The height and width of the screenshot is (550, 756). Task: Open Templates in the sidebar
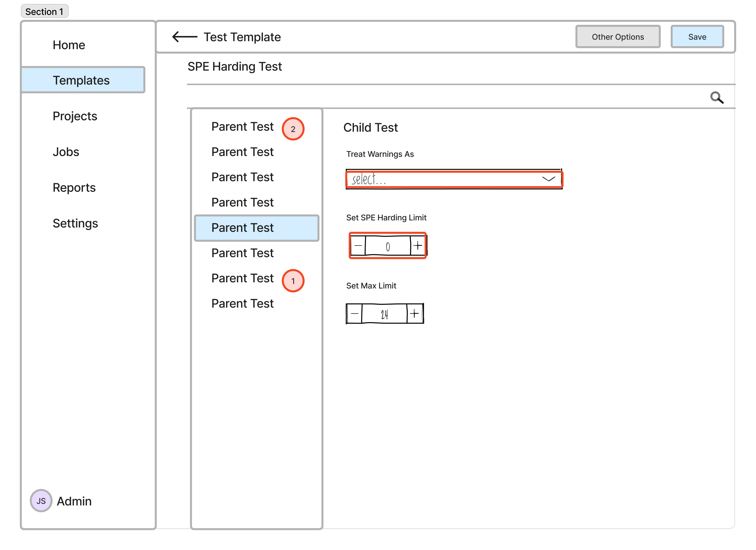click(x=83, y=80)
